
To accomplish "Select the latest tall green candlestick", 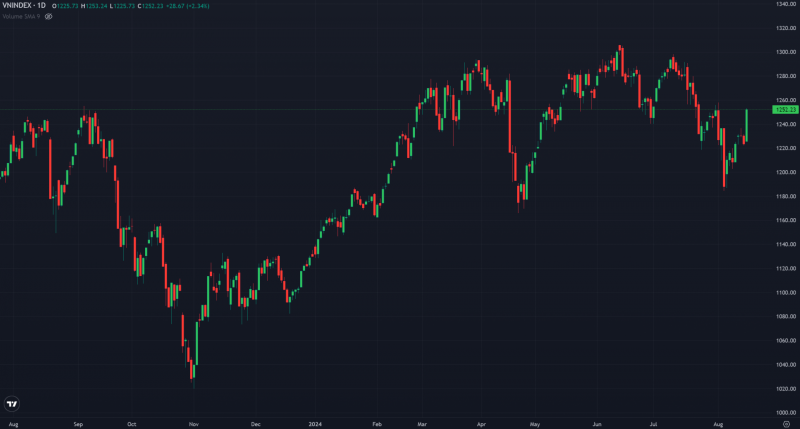I will coord(747,124).
